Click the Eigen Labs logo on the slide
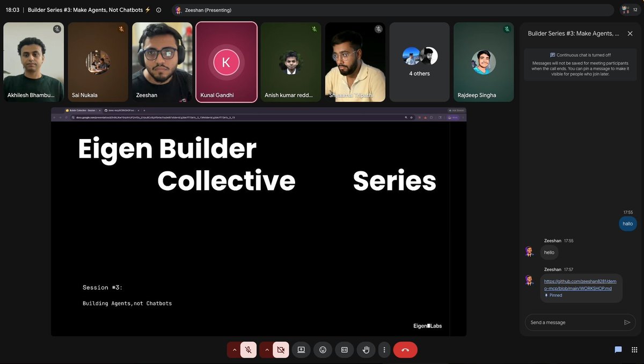 [428, 326]
